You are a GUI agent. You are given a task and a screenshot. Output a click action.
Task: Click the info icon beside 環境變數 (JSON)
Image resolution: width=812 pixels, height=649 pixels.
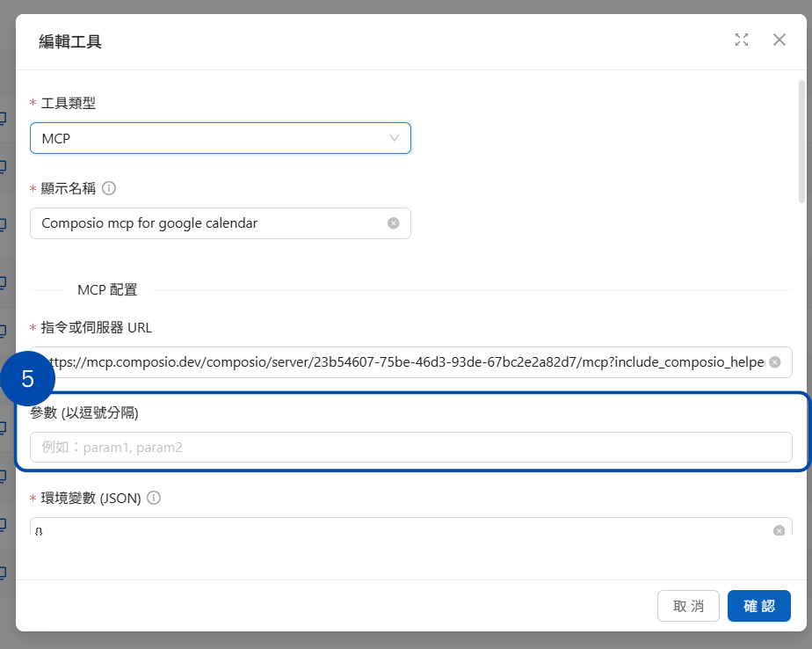154,498
